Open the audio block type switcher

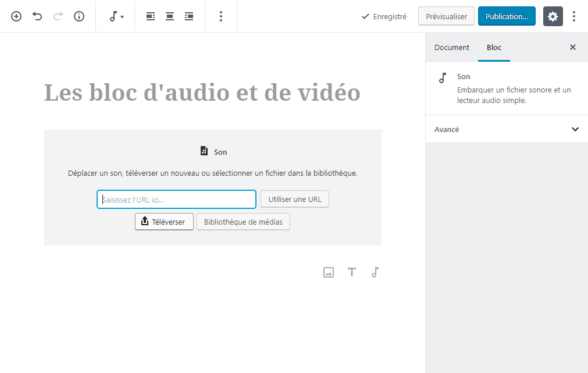tap(116, 16)
